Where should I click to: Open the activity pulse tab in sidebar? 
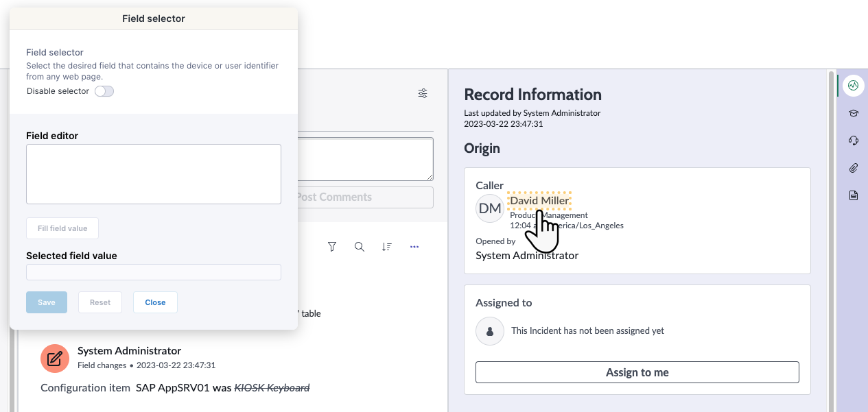click(853, 86)
